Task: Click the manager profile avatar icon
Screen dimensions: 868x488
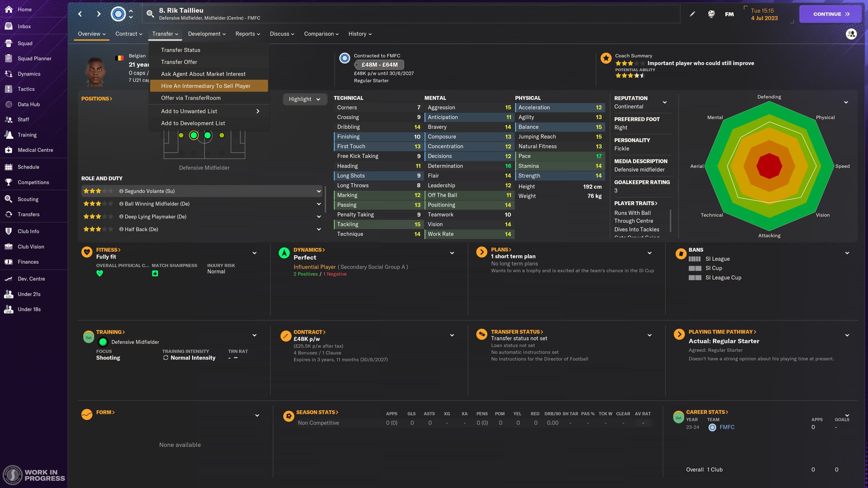Action: 851,34
